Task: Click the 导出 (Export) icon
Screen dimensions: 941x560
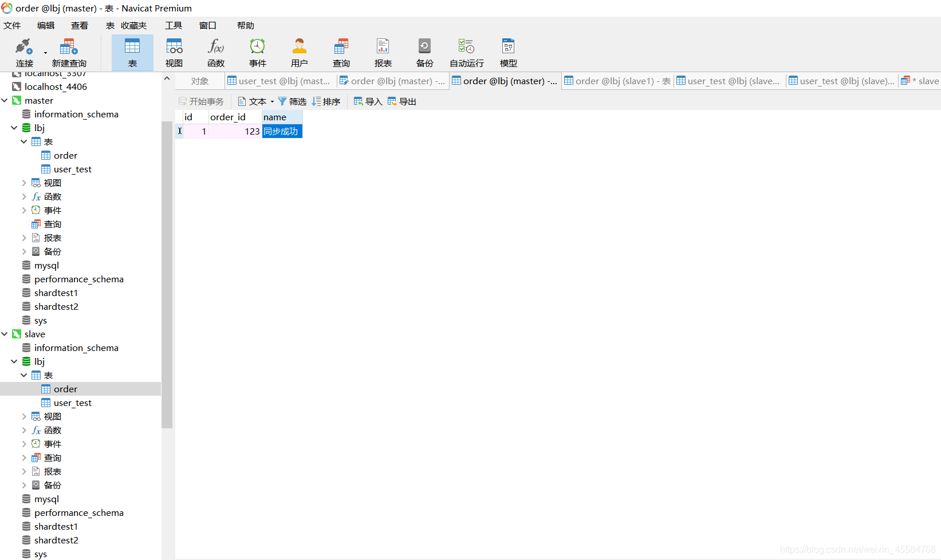Action: pos(392,101)
